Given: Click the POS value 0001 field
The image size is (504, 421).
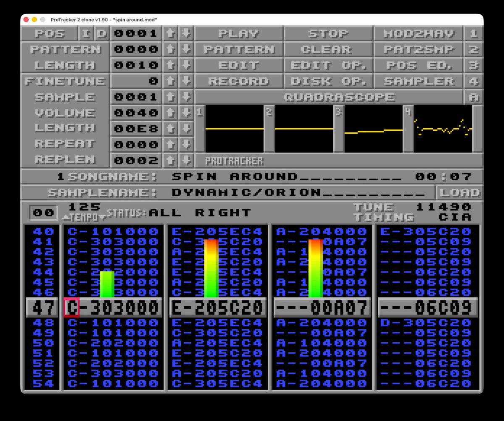Looking at the screenshot, I should pyautogui.click(x=136, y=34).
